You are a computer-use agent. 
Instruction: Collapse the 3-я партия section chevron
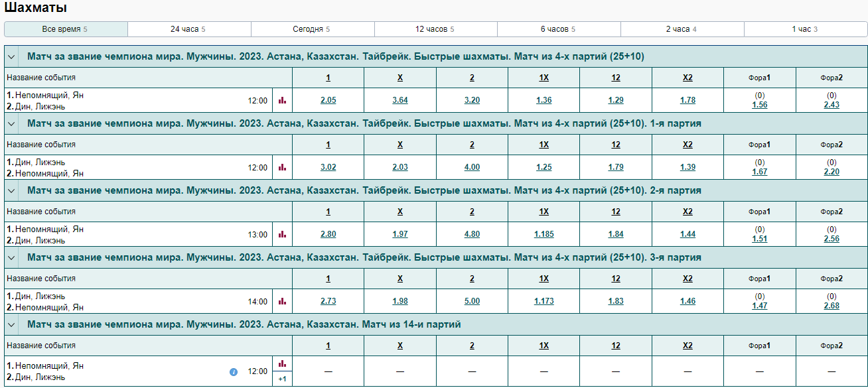tap(11, 258)
